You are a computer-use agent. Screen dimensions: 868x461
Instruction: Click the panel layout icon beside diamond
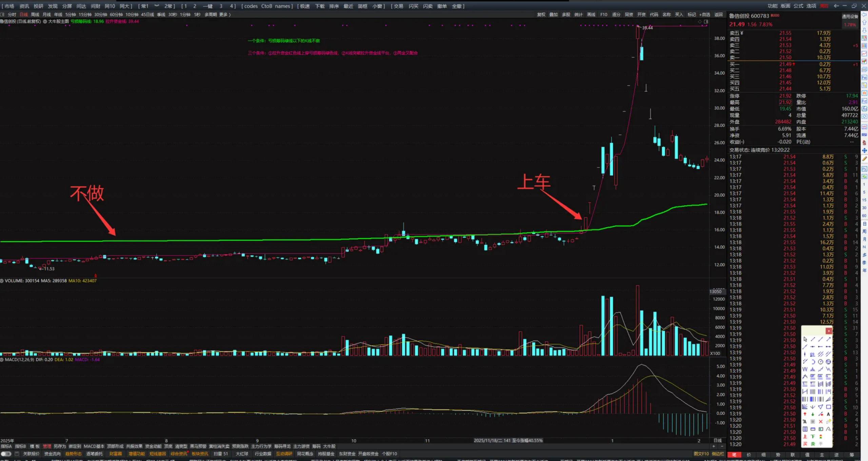click(706, 21)
